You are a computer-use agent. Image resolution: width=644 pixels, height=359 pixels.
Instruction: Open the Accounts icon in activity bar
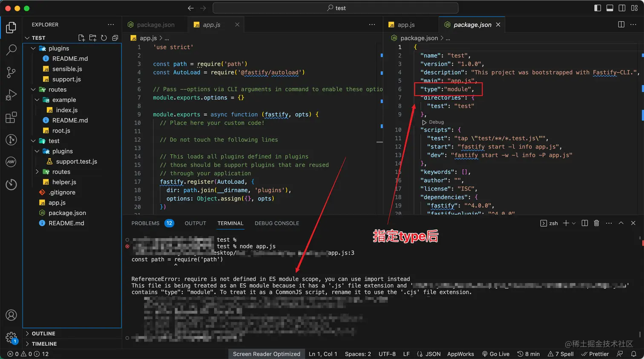[x=11, y=315]
